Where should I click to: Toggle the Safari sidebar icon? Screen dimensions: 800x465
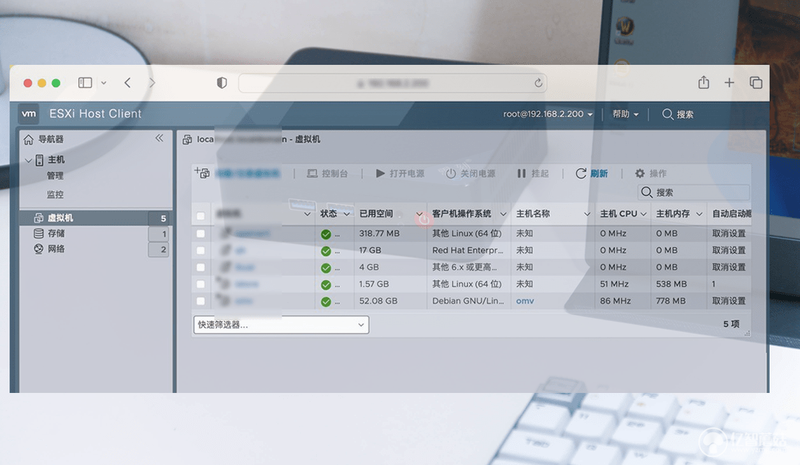(85, 83)
